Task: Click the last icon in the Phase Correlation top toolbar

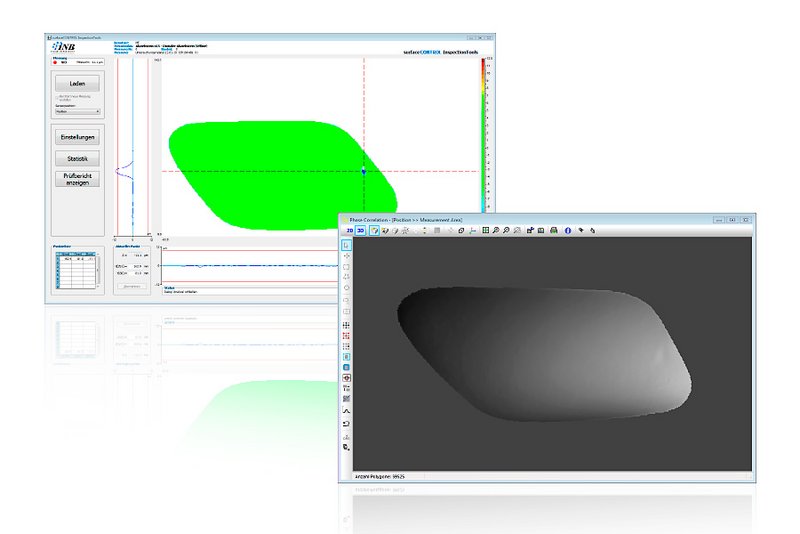Action: pyautogui.click(x=593, y=231)
